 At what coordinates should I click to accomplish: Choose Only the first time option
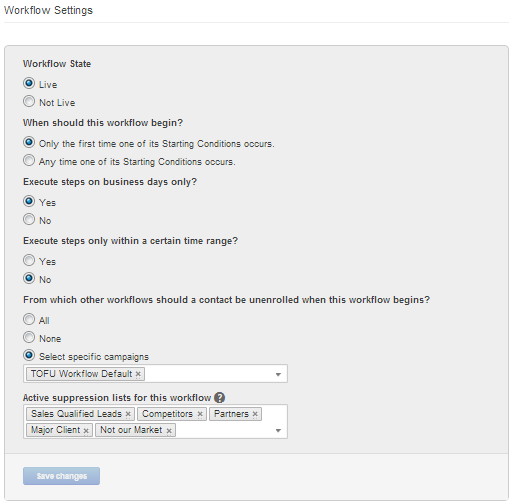click(x=29, y=142)
